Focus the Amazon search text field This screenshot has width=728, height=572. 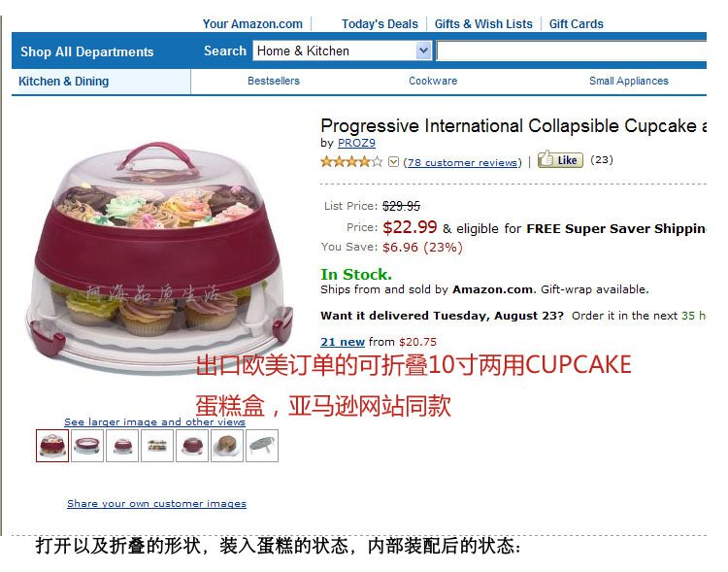tap(572, 51)
